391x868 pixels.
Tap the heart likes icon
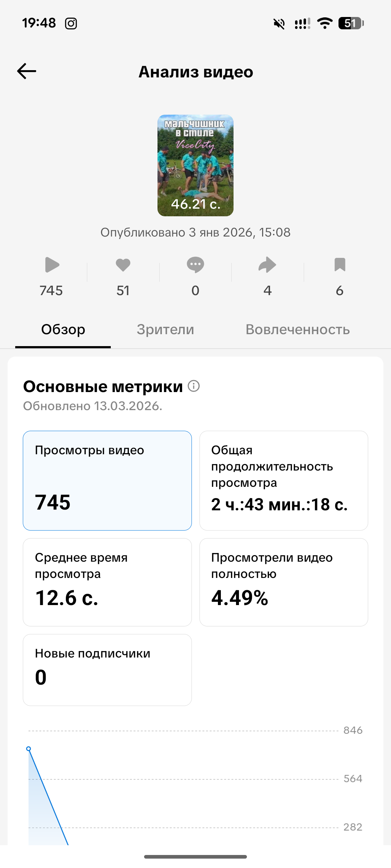point(123,265)
